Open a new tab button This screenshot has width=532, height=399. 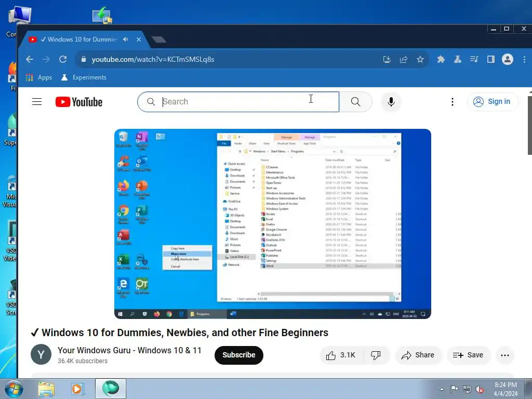tap(159, 39)
